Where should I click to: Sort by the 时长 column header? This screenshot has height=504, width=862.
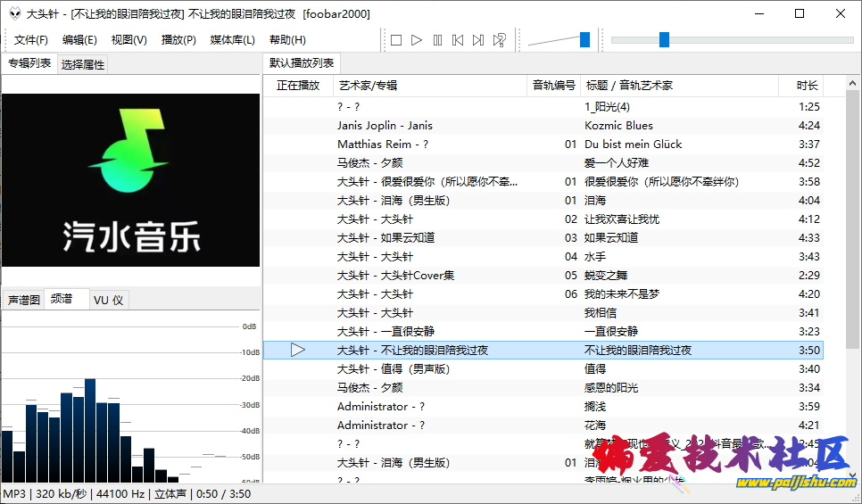tap(801, 86)
